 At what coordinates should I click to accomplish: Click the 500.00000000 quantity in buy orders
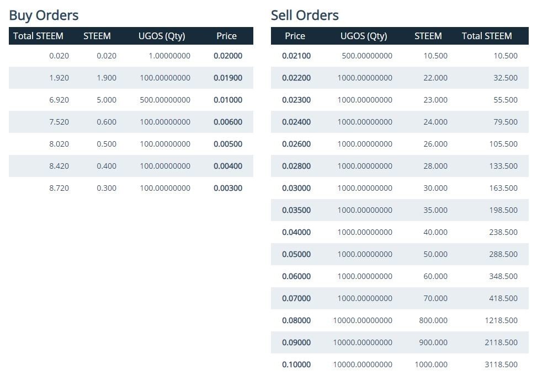click(x=165, y=100)
